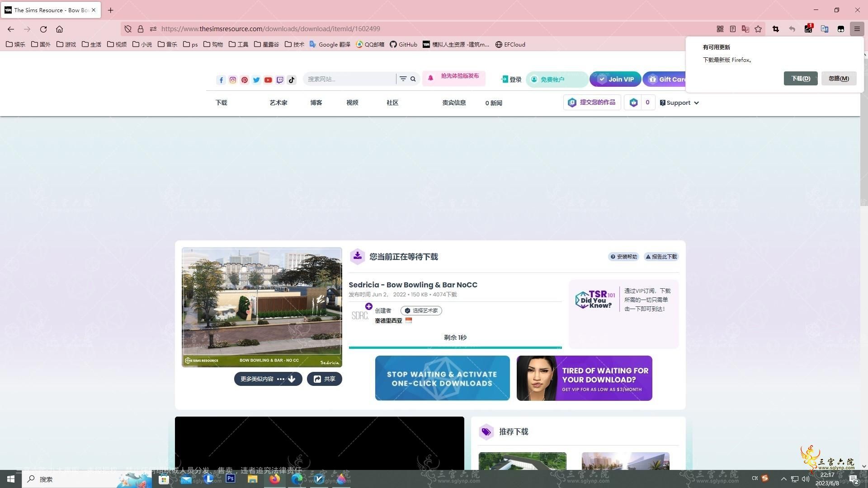The width and height of the screenshot is (868, 488).
Task: Open the Pinterest social icon
Action: [x=245, y=80]
